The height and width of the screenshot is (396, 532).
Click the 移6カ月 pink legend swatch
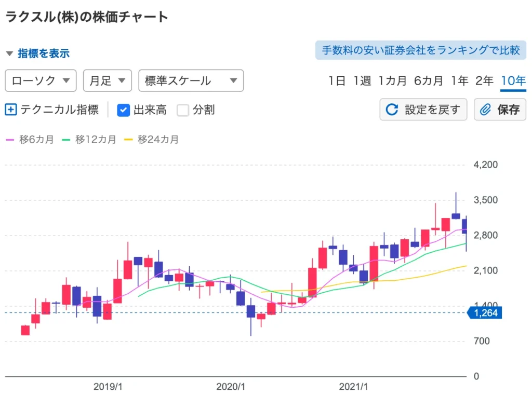[x=10, y=140]
